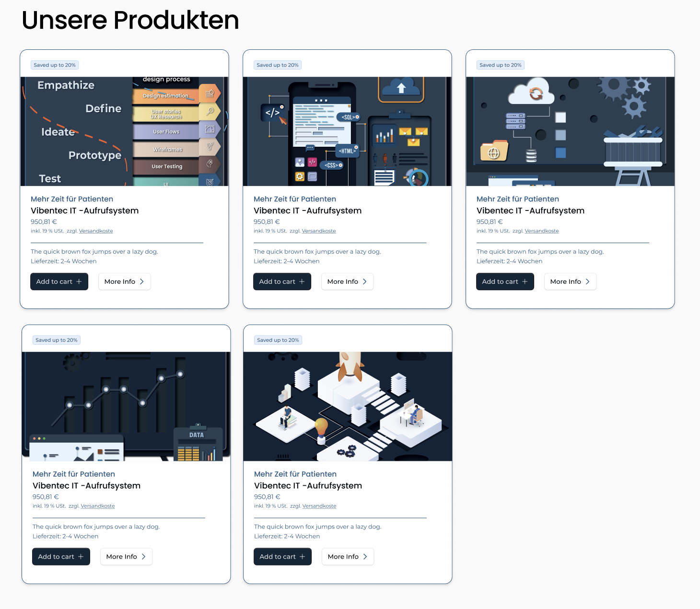Select the isometric rocket product image

348,407
